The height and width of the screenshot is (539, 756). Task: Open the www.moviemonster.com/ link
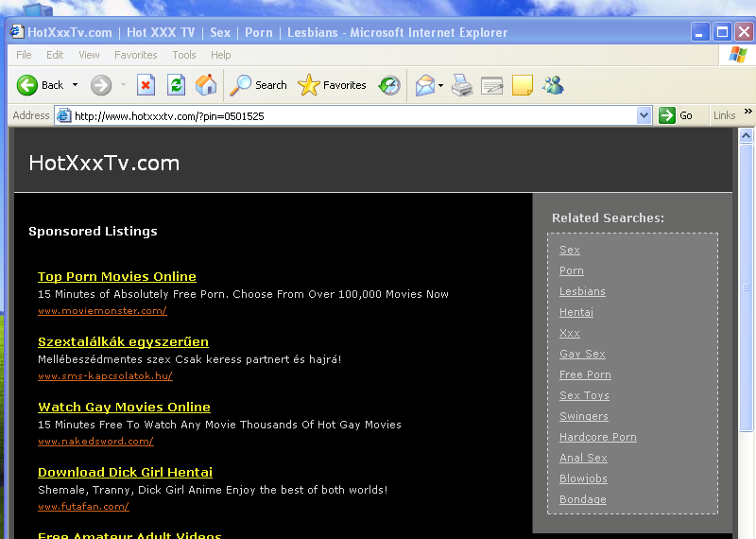(102, 311)
